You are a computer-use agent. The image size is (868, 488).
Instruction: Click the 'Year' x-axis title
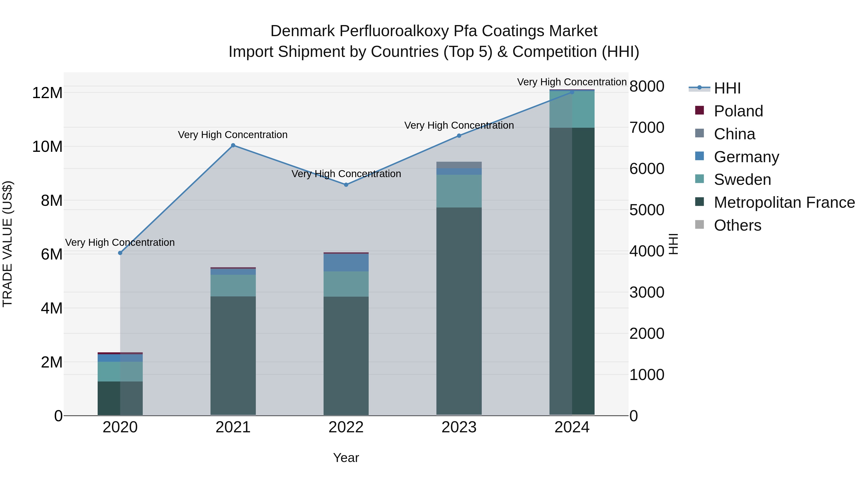[346, 458]
